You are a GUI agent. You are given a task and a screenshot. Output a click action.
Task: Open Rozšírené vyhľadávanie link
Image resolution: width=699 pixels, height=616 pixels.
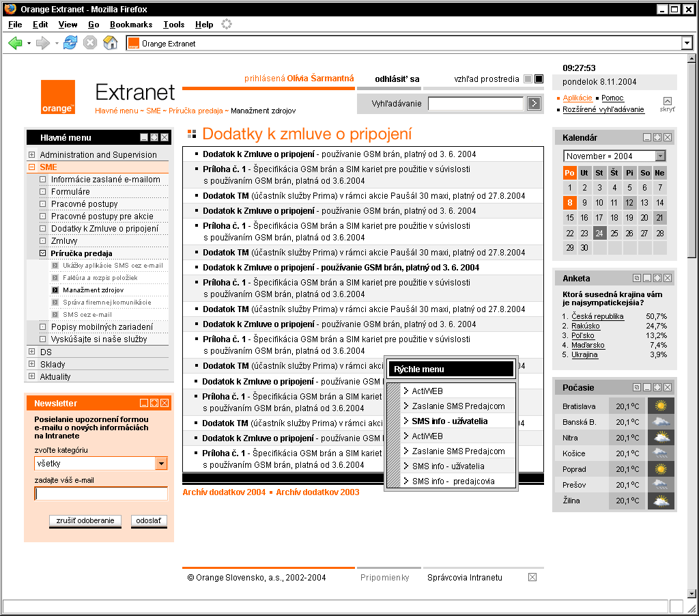[x=603, y=109]
